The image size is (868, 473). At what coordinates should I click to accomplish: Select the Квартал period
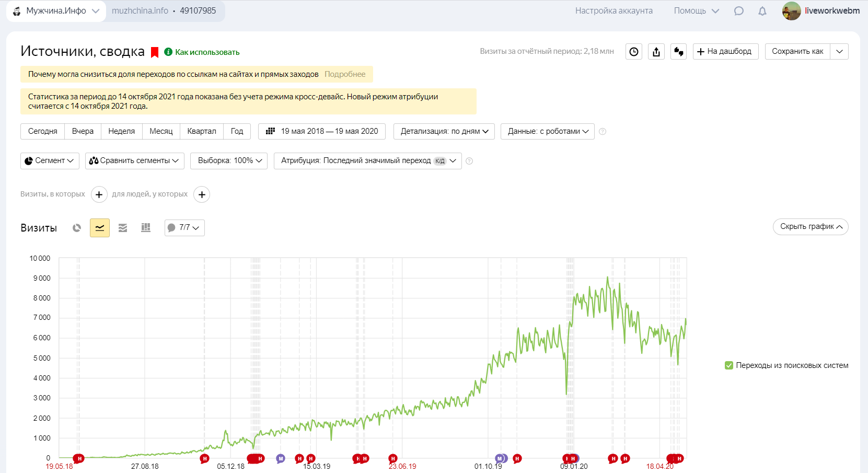[x=202, y=131]
